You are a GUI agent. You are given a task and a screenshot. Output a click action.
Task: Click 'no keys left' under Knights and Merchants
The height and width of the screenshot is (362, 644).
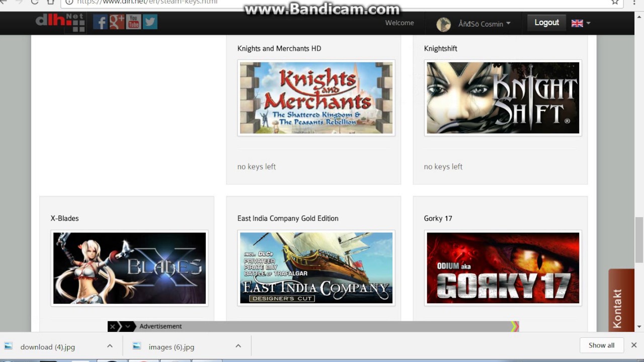click(257, 166)
